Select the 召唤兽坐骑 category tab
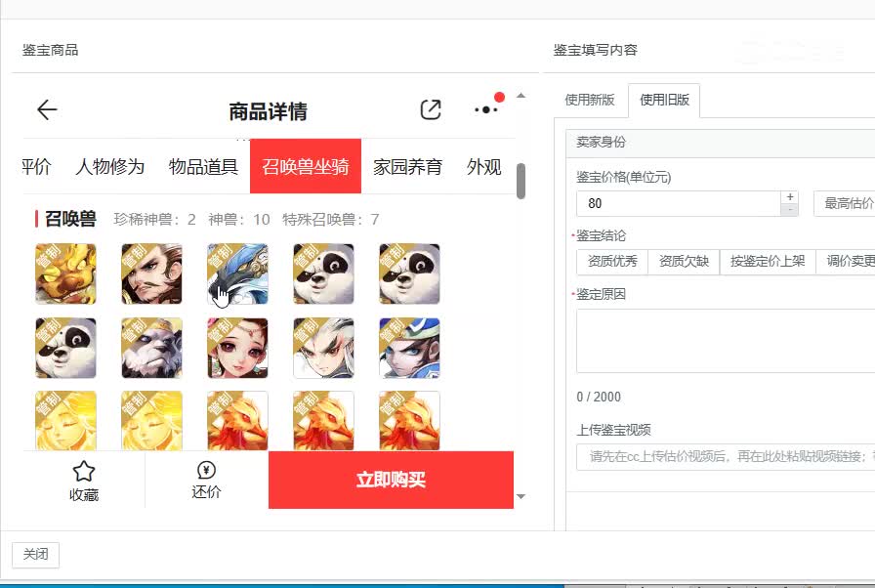The width and height of the screenshot is (875, 588). coord(306,166)
